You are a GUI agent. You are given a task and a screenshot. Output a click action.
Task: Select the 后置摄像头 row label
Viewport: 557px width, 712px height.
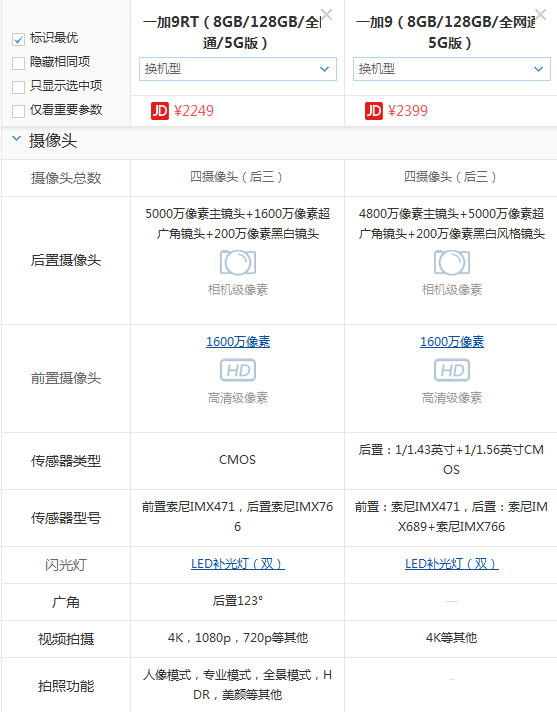point(66,260)
